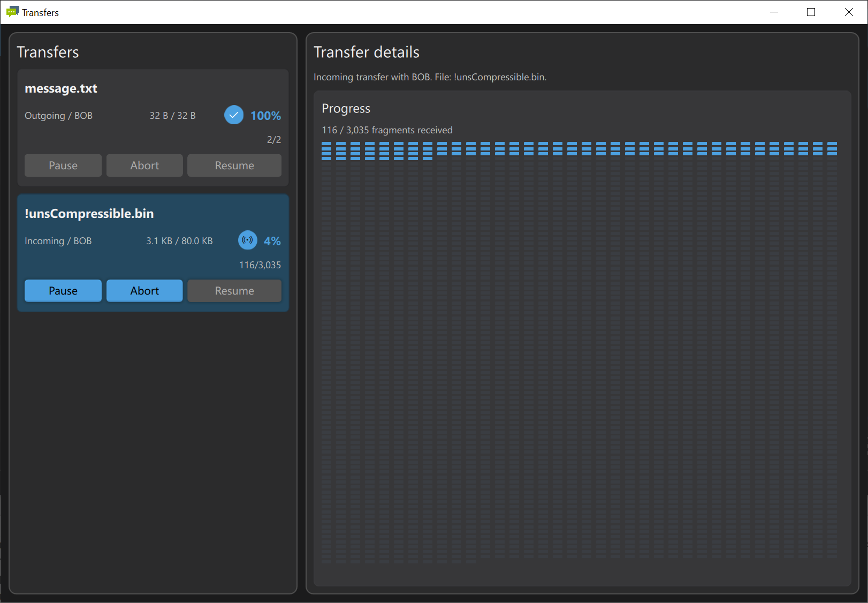The image size is (868, 603).
Task: Close the Transfers window
Action: click(x=849, y=12)
